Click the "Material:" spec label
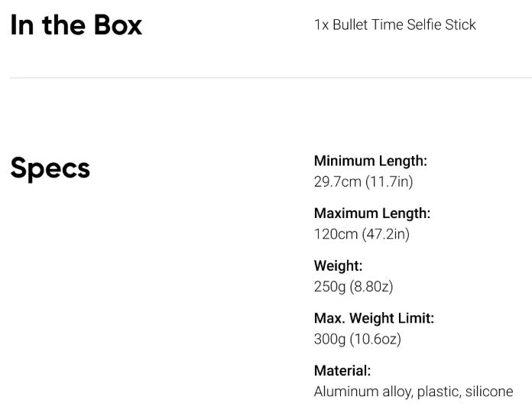Viewport: 532px width, 410px height. tap(342, 370)
